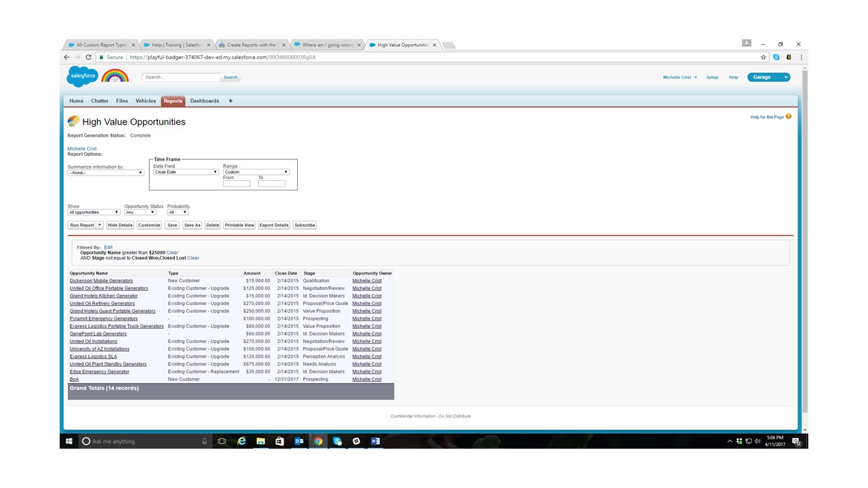Open the Probability dropdown

click(178, 212)
